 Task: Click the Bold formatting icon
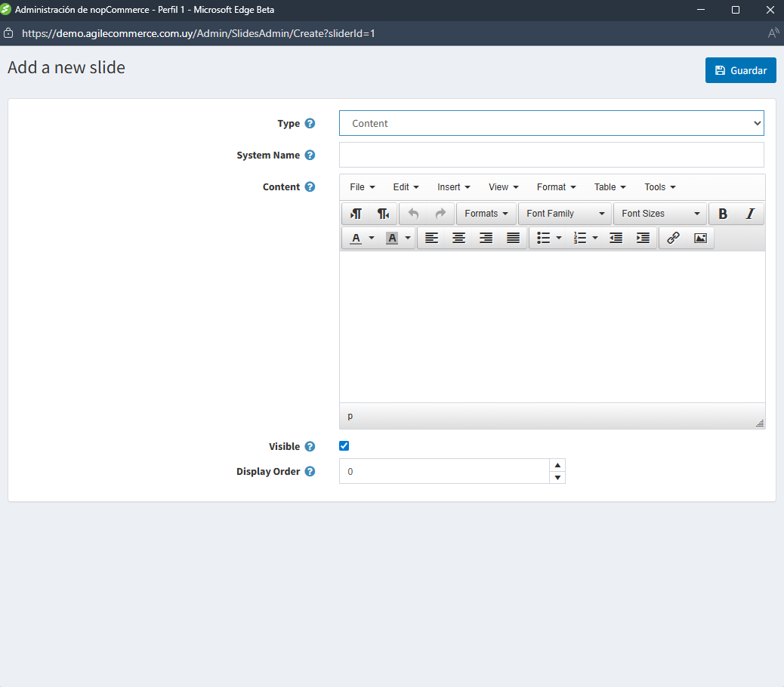click(723, 214)
